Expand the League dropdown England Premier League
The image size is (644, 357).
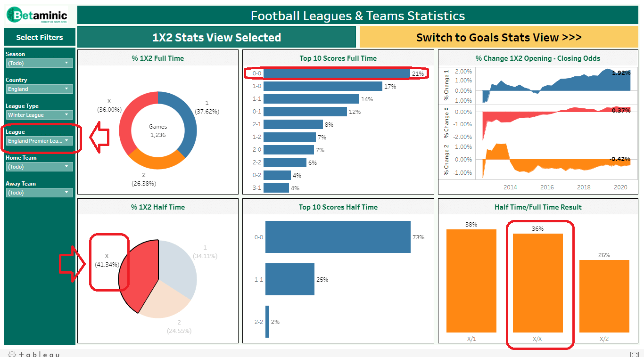(x=40, y=141)
